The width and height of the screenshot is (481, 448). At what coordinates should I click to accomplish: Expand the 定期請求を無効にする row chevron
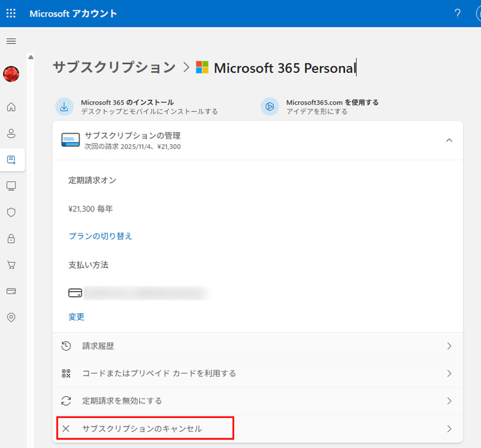[449, 401]
